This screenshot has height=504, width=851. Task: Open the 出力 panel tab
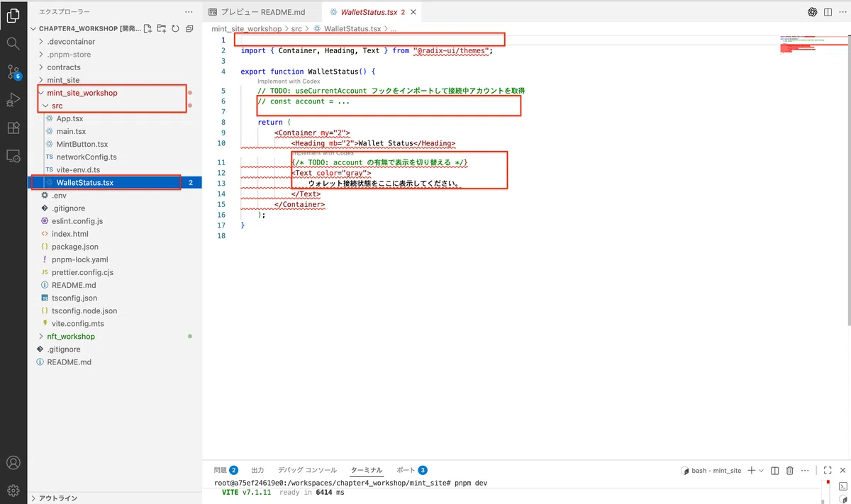257,470
